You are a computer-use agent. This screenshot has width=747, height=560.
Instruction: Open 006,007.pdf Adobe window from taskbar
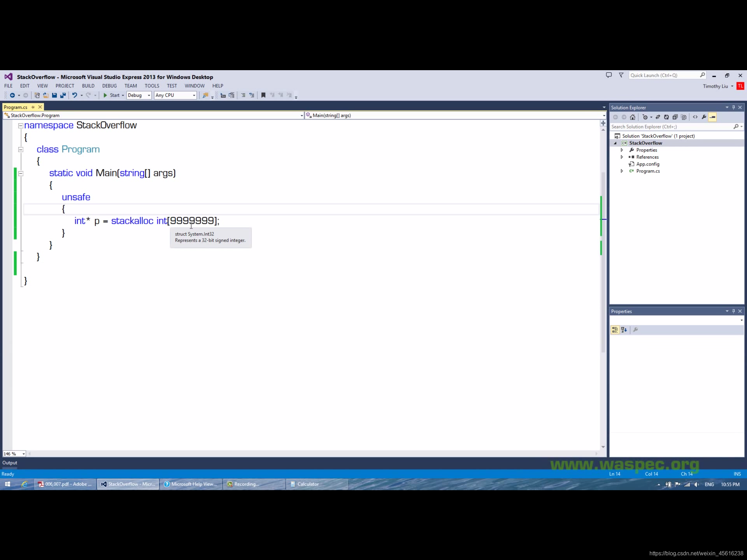tap(65, 484)
